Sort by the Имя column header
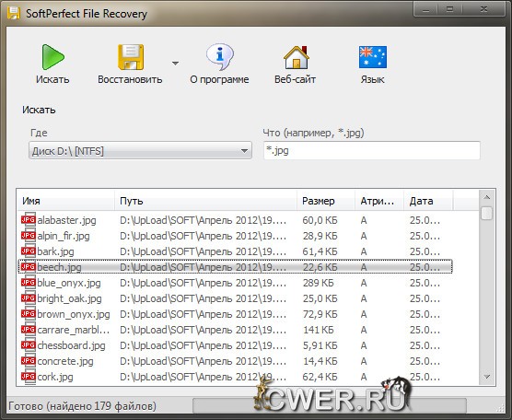The width and height of the screenshot is (512, 420). [65, 201]
